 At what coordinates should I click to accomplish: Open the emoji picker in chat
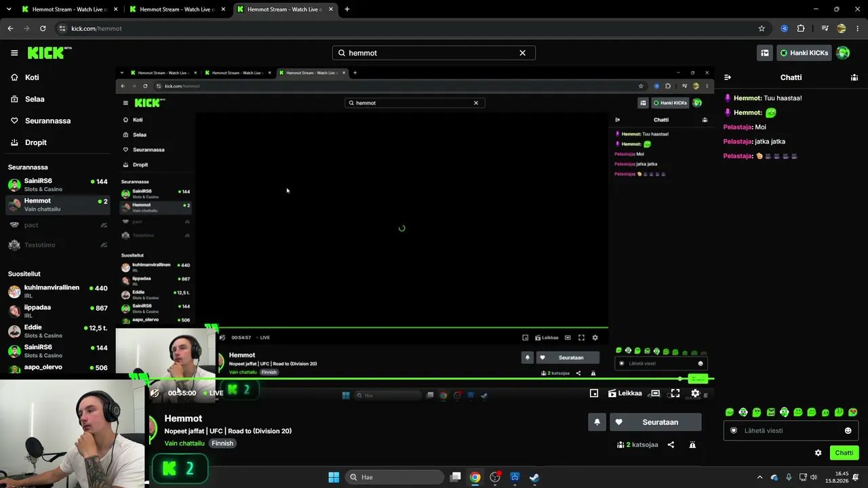(848, 430)
